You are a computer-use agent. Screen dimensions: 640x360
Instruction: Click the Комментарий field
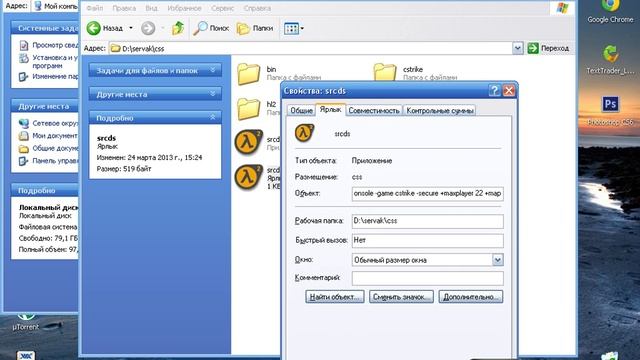[x=427, y=278]
